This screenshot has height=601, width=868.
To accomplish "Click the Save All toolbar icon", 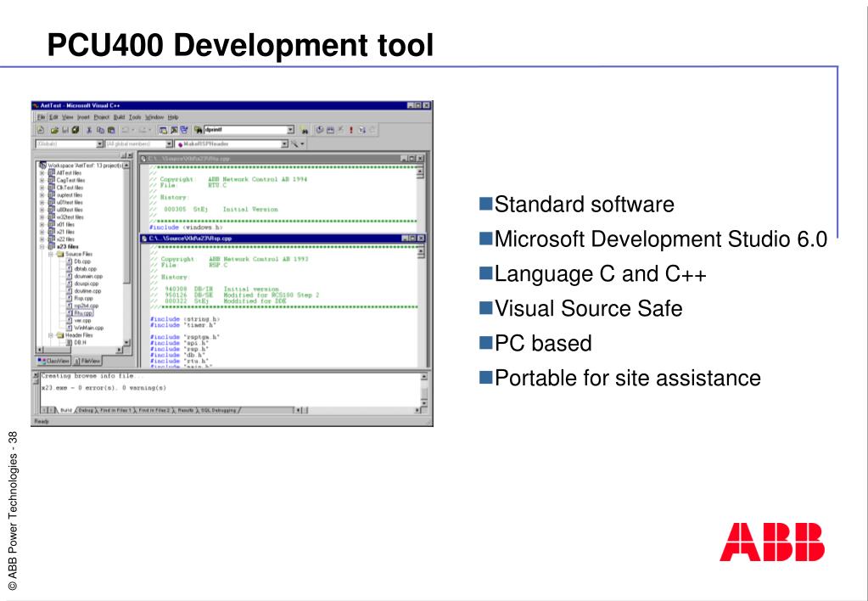I will coord(76,130).
